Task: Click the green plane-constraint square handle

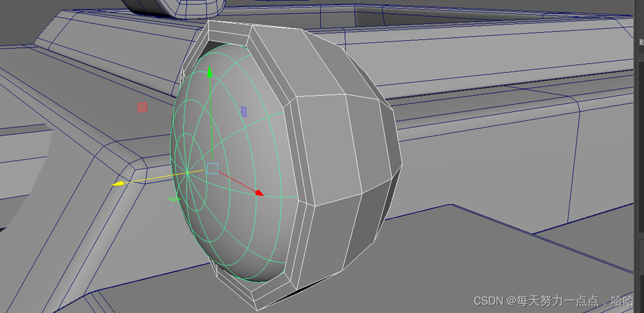Action: coord(174,199)
